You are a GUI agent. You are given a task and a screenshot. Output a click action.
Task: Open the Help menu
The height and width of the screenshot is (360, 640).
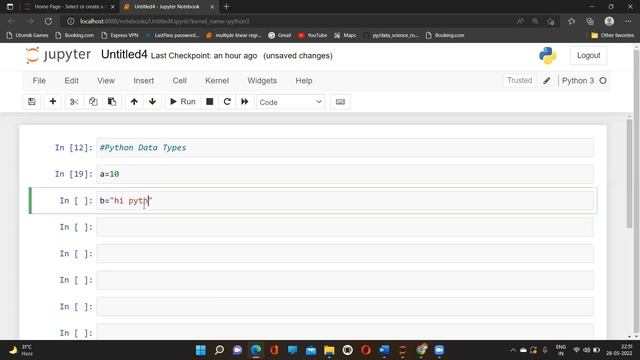pos(304,81)
